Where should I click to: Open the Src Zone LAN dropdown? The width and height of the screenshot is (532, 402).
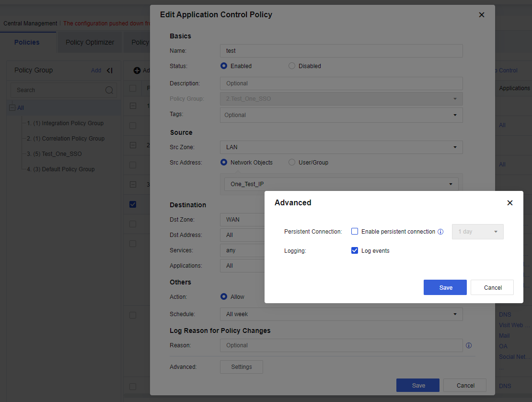341,147
